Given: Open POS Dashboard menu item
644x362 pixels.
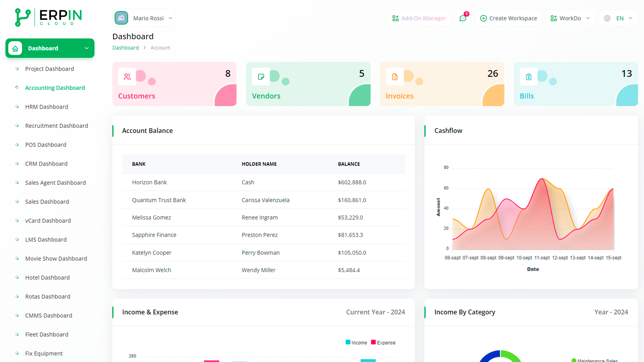Looking at the screenshot, I should point(46,144).
